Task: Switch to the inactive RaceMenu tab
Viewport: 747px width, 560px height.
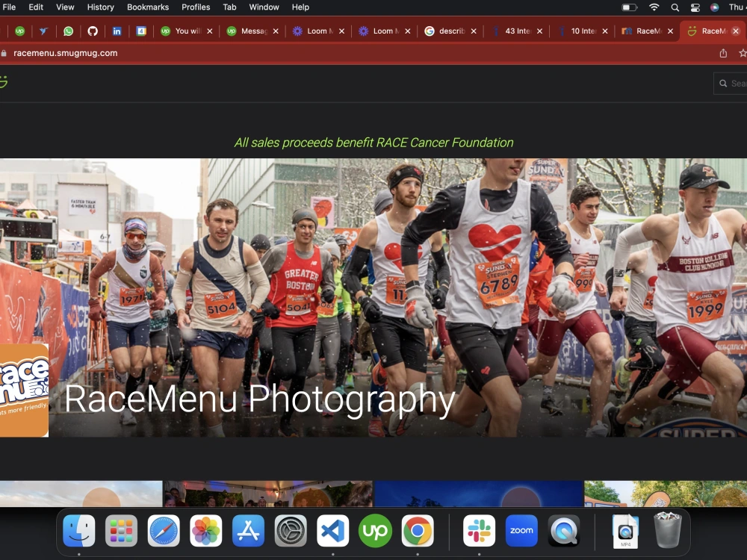Action: 647,31
